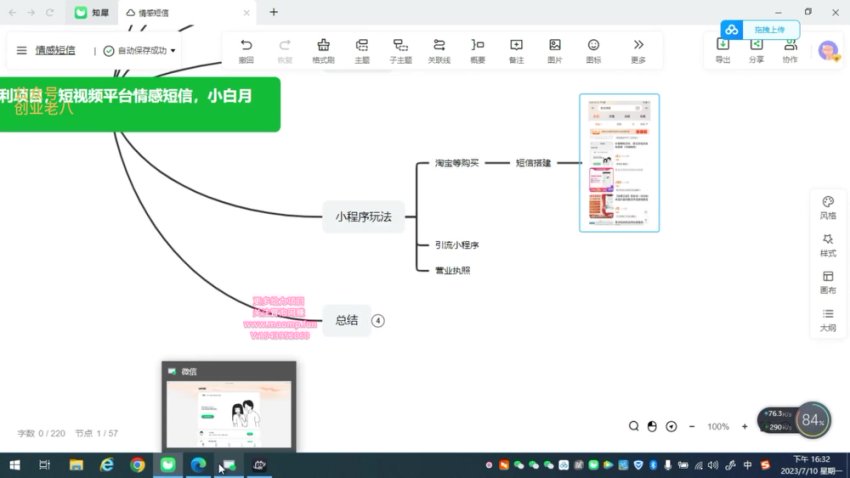The height and width of the screenshot is (478, 850).
Task: Click the Share (分享) button
Action: tap(756, 50)
